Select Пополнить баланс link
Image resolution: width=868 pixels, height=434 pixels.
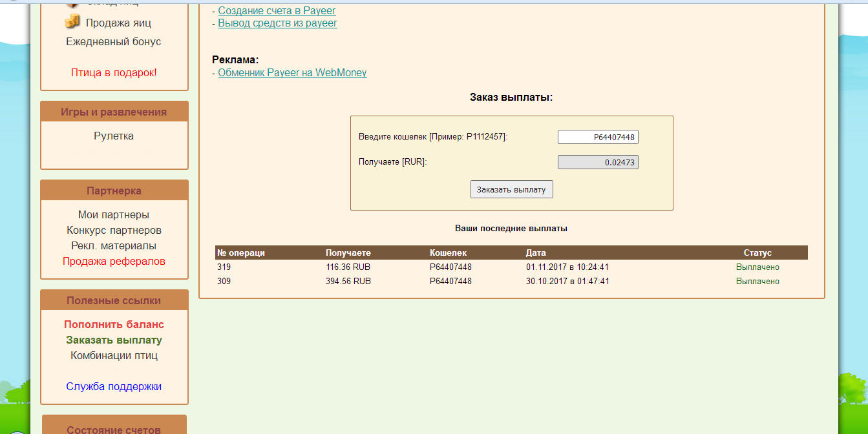click(114, 324)
